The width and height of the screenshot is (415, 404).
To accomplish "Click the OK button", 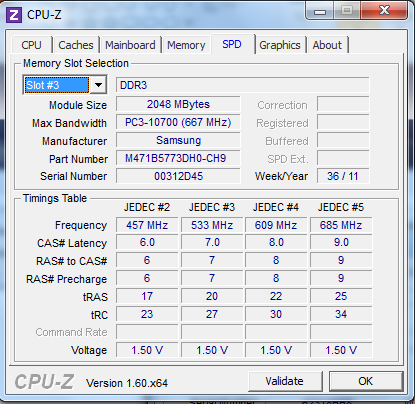I will coord(366,381).
